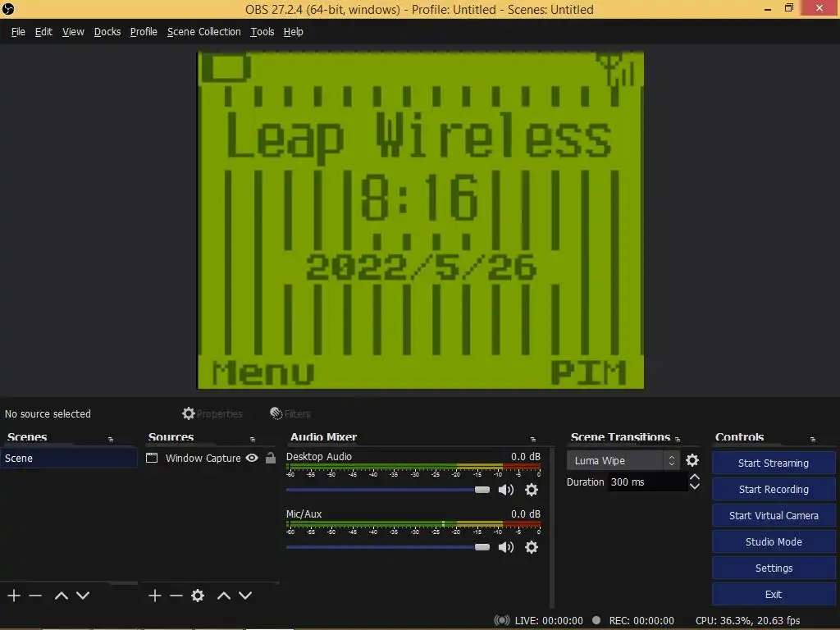Open source properties gear in Sources toolbar
Image resolution: width=840 pixels, height=630 pixels.
[x=198, y=596]
